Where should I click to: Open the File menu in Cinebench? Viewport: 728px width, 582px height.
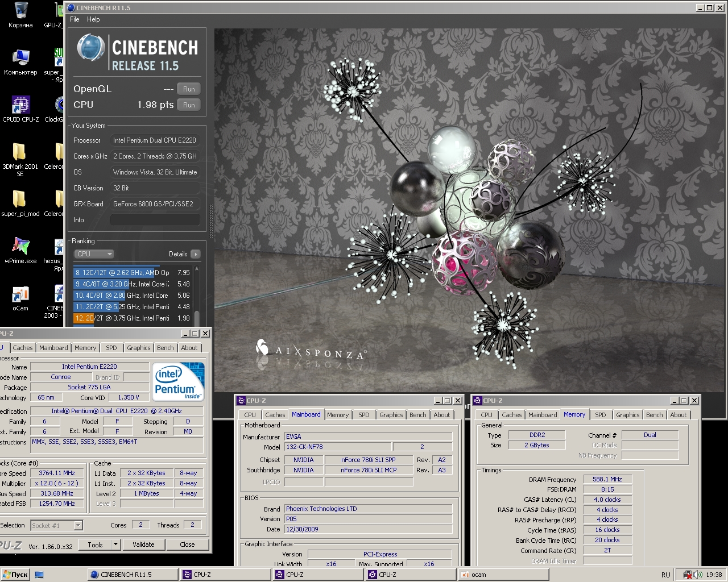75,19
